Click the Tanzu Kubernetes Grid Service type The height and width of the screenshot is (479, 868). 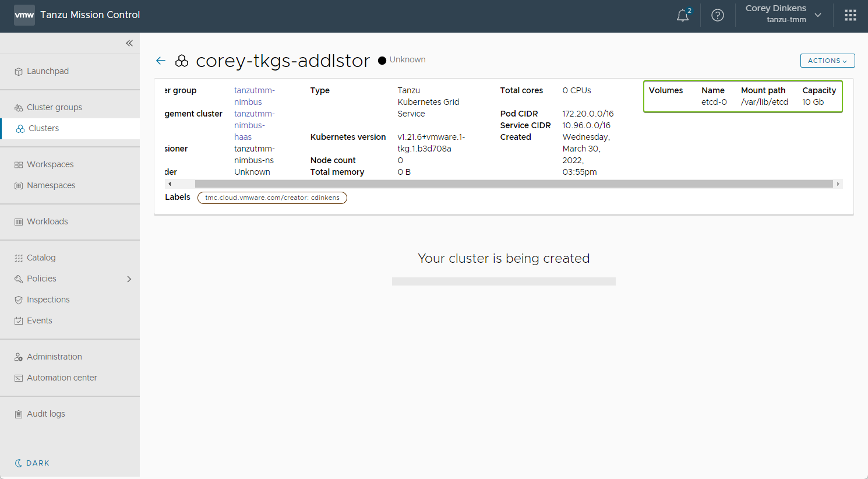pyautogui.click(x=428, y=102)
